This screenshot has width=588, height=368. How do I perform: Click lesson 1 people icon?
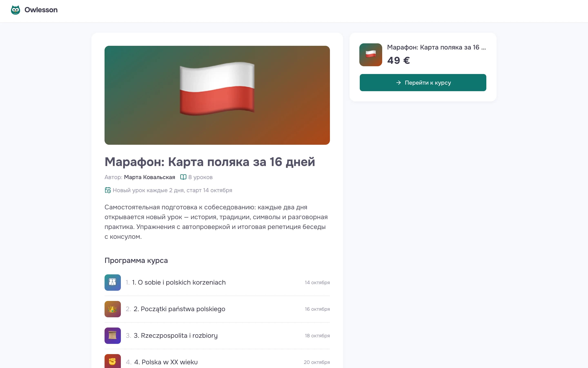[x=112, y=282]
